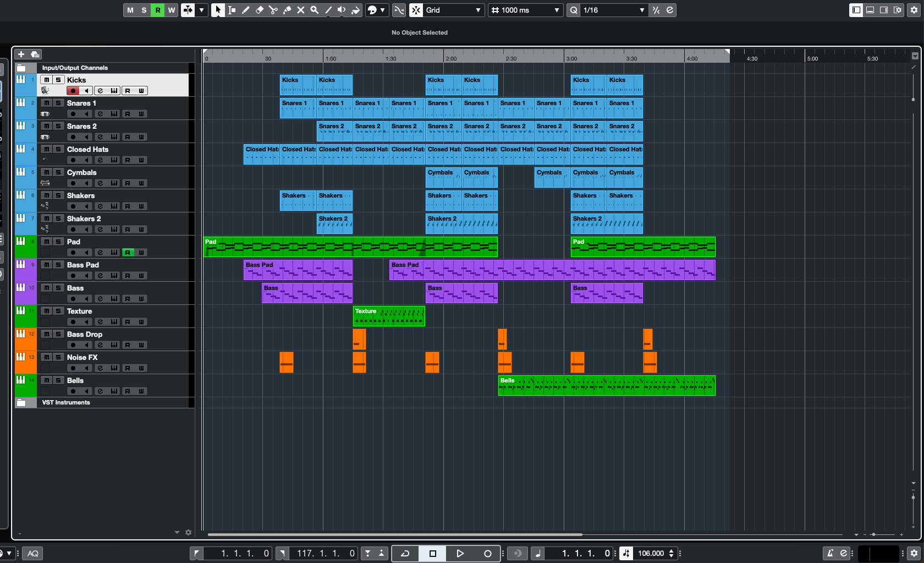Select the Mute X tool
Viewport: 924px width, 563px height.
click(x=301, y=10)
